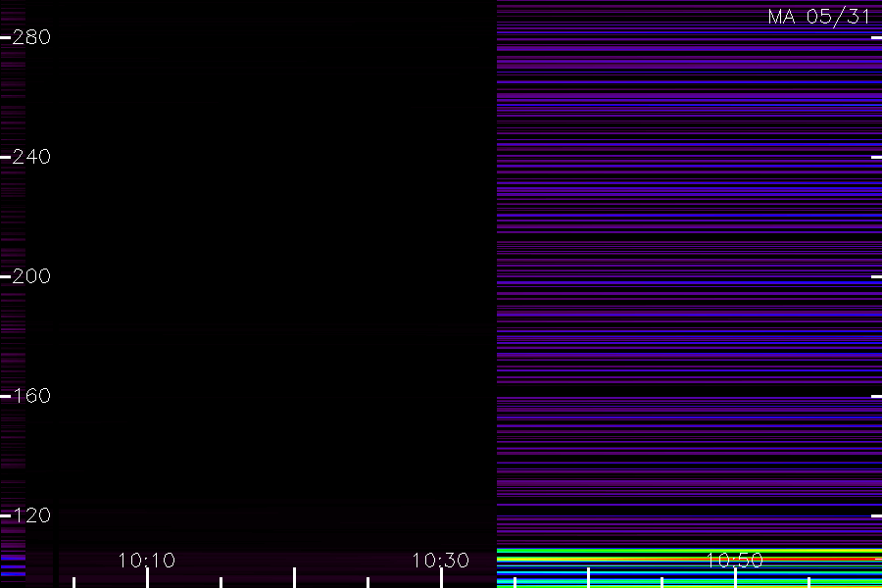Select the tick mark below 10:50
This screenshot has height=588, width=882.
735,578
